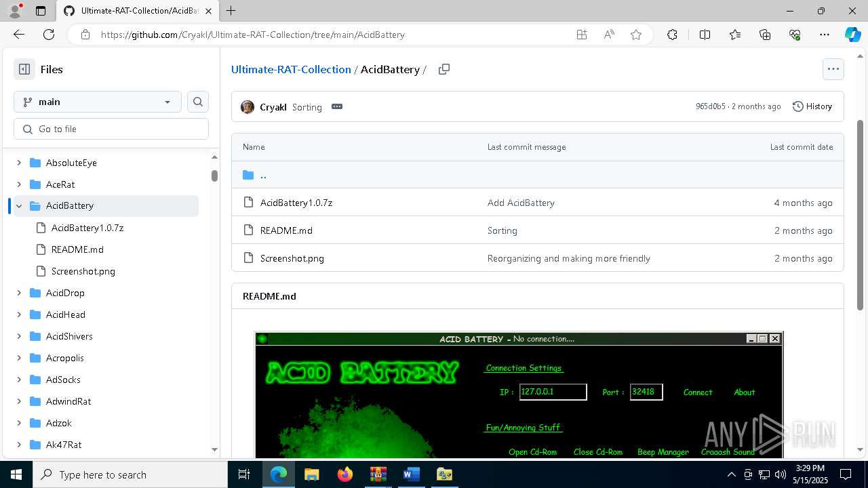Image resolution: width=868 pixels, height=488 pixels.
Task: View site information lock icon
Action: pyautogui.click(x=85, y=35)
